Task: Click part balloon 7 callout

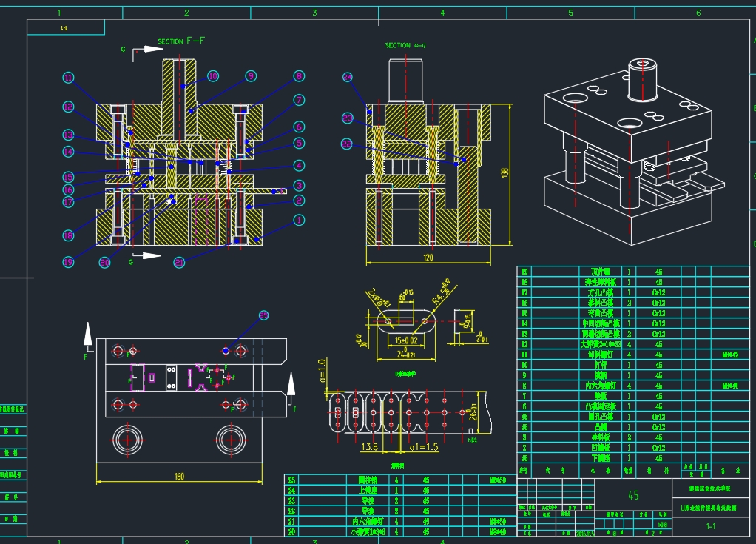Action: point(299,100)
